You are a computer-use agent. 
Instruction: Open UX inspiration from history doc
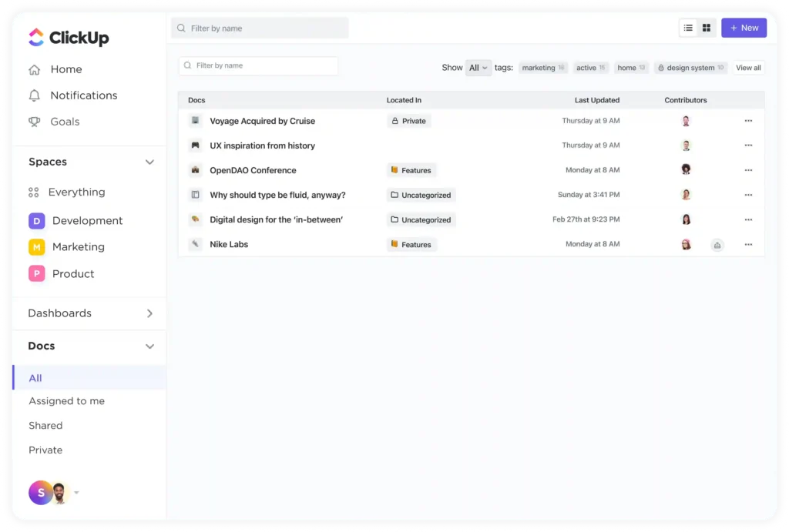pos(262,146)
